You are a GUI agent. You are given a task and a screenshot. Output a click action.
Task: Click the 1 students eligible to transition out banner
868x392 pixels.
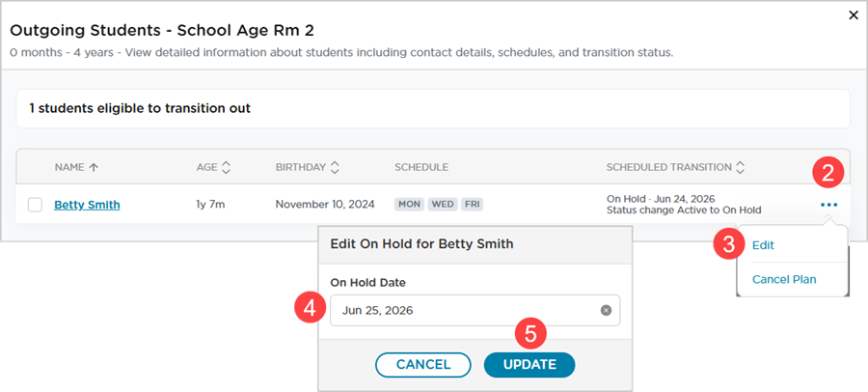point(433,109)
